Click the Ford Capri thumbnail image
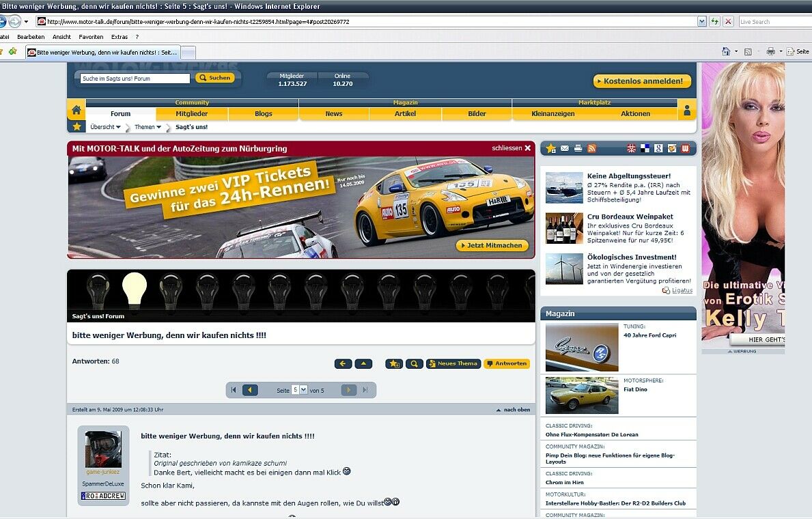The height and width of the screenshot is (519, 812). point(582,347)
